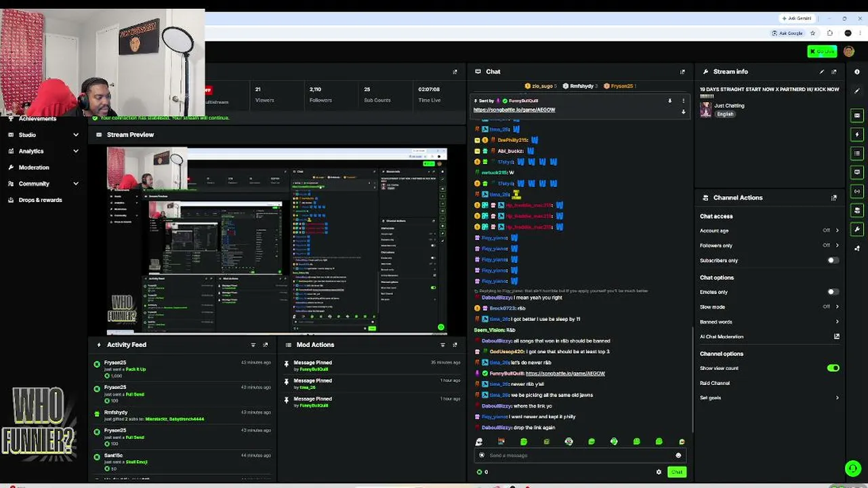Bookmark this tab with star icon

click(812, 33)
